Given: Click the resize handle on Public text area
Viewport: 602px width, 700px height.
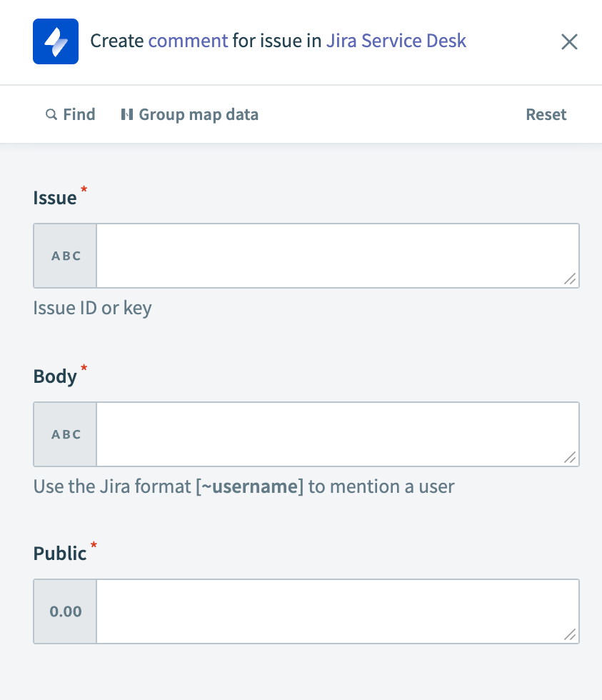Looking at the screenshot, I should [569, 636].
